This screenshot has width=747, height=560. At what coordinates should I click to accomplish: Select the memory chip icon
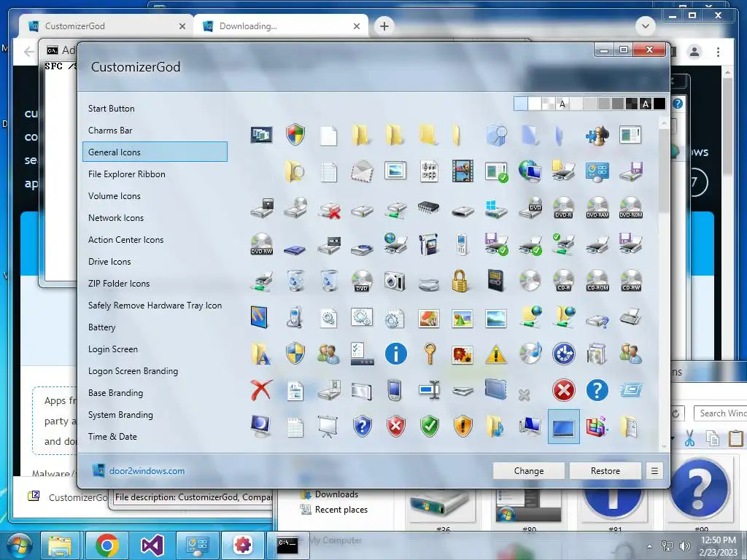pyautogui.click(x=429, y=207)
